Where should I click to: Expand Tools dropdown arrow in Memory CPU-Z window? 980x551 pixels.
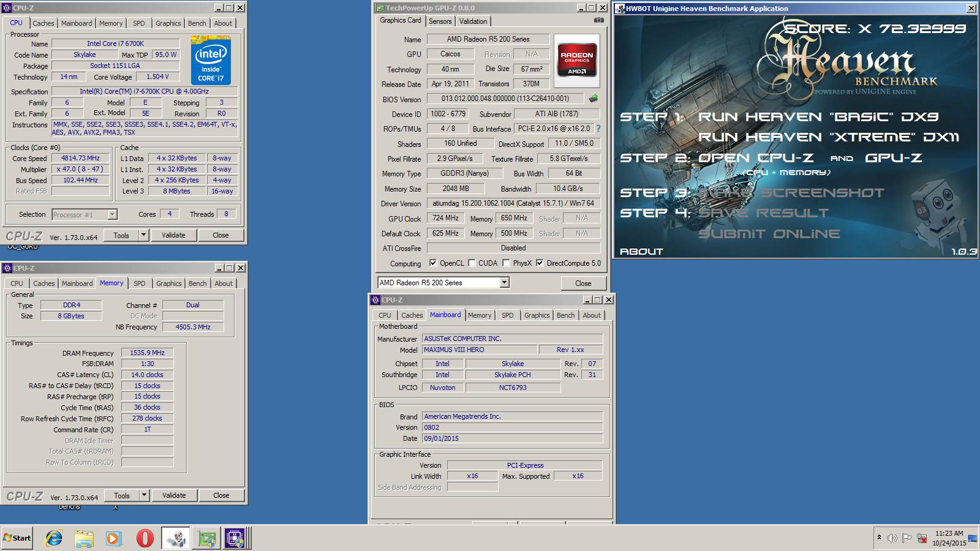tap(144, 495)
